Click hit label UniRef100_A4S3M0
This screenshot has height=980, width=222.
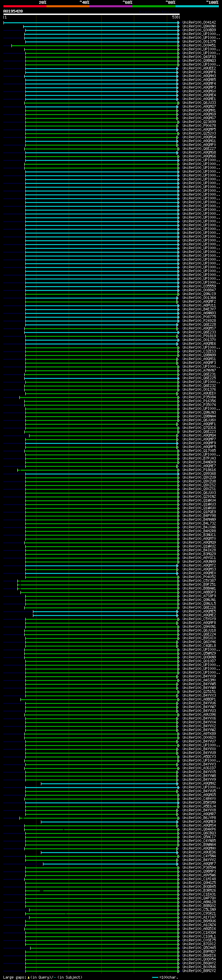point(199,680)
